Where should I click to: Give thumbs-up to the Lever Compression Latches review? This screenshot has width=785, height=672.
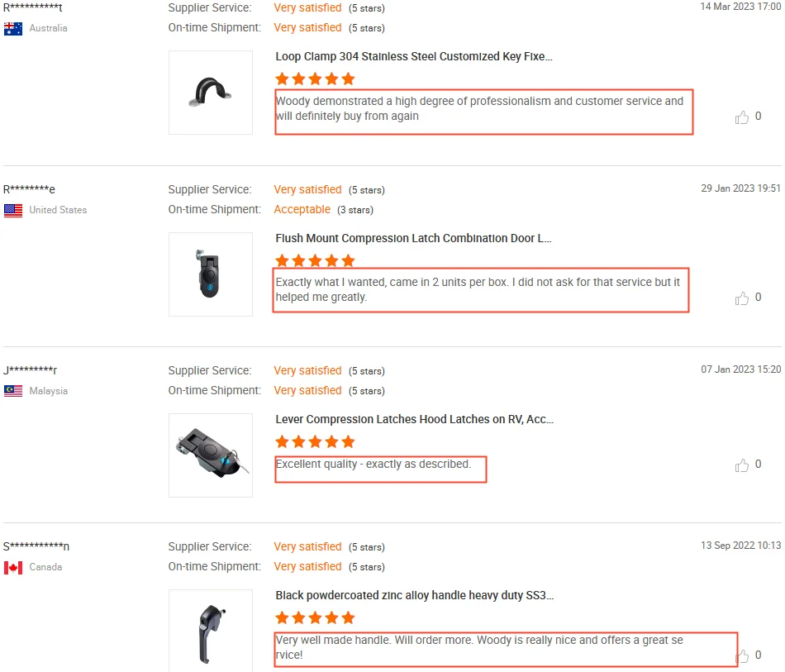click(741, 465)
